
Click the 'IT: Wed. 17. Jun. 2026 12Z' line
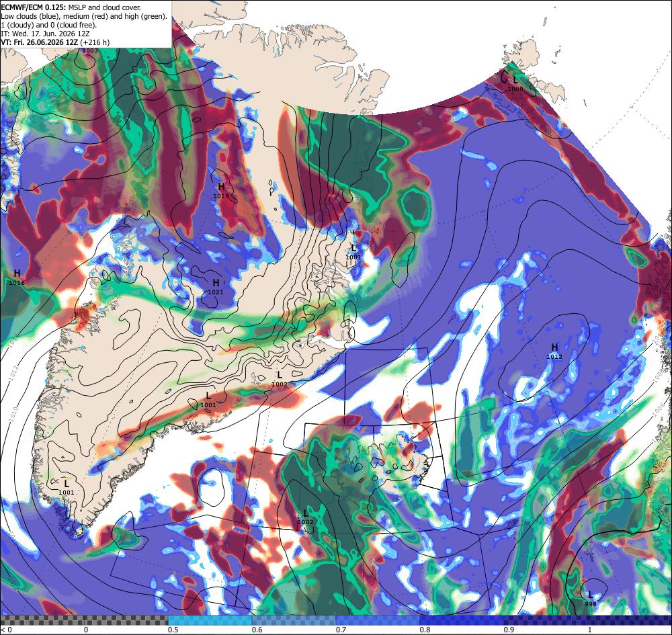coord(45,34)
